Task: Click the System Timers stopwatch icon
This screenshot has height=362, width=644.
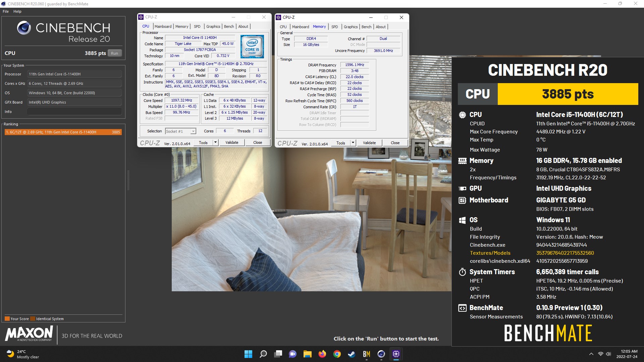Action: click(x=463, y=272)
